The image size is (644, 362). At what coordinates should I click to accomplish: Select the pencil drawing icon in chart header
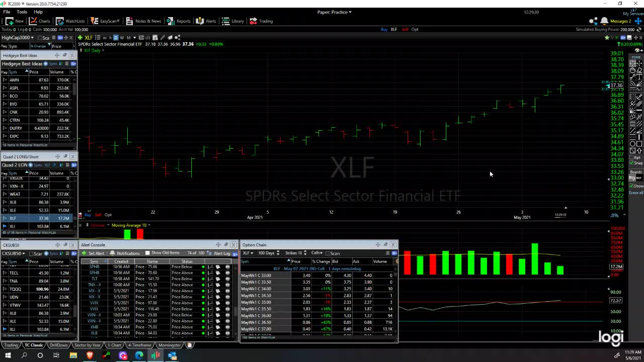tap(164, 38)
